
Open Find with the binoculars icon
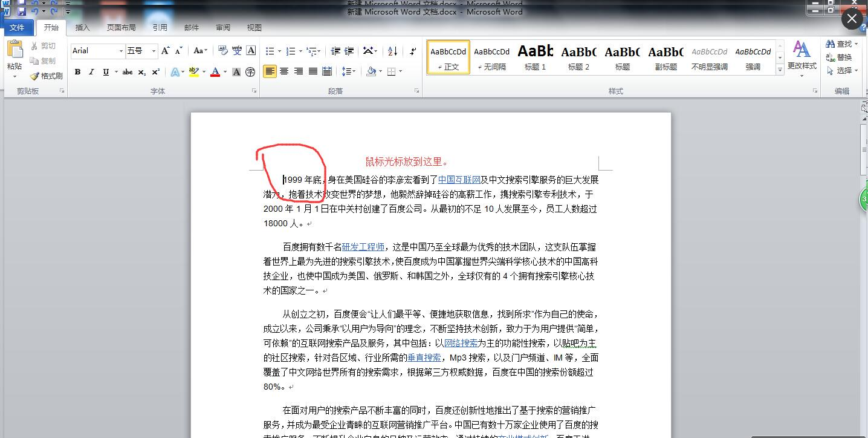[831, 44]
